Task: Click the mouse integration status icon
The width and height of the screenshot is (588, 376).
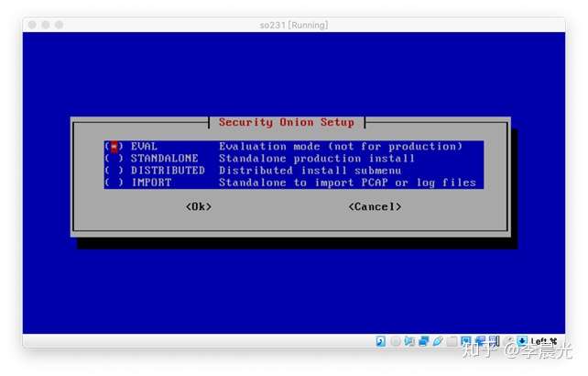Action: (509, 341)
